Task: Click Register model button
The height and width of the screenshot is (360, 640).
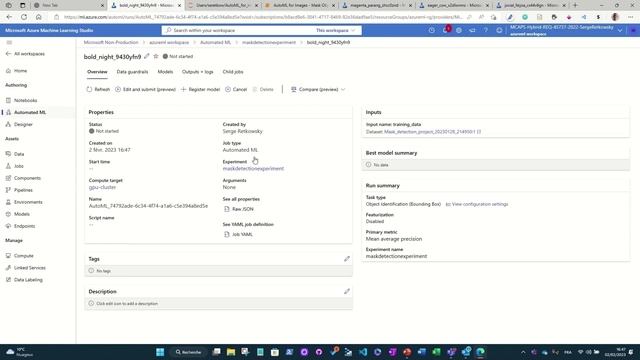Action: pyautogui.click(x=200, y=89)
